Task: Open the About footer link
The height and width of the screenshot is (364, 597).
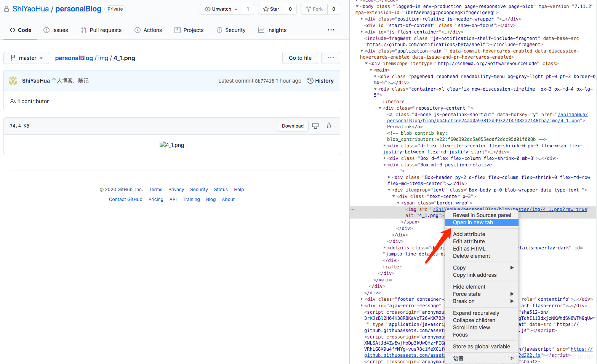Action: (228, 200)
